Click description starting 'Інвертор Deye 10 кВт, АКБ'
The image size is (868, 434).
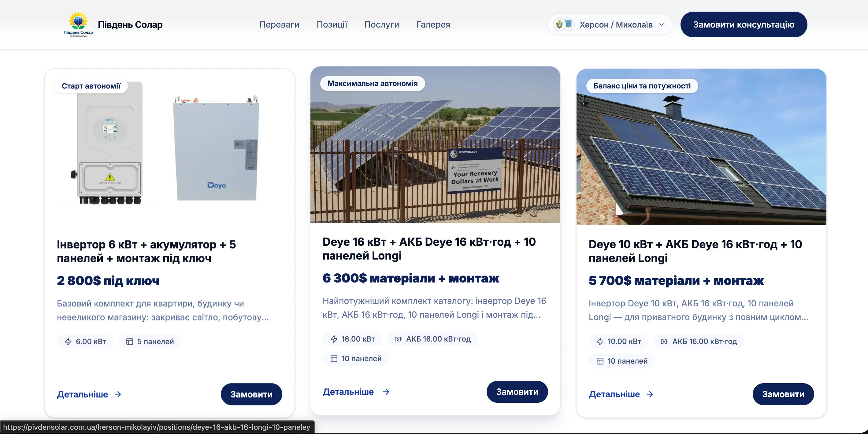[699, 310]
